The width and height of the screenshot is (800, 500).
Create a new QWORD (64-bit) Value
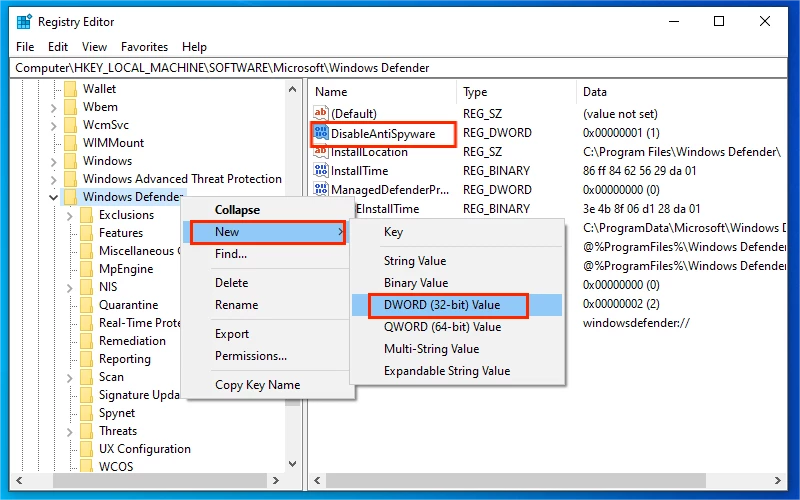[457, 327]
